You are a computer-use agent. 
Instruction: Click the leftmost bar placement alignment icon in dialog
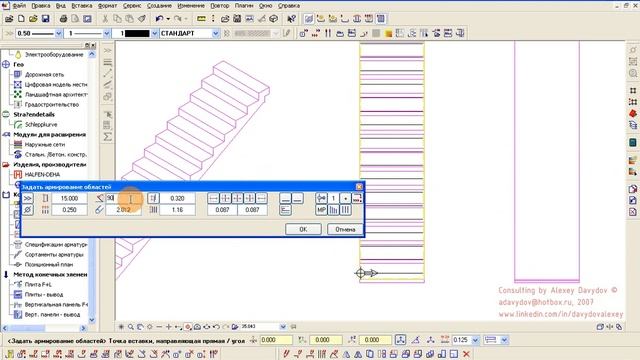(x=213, y=198)
